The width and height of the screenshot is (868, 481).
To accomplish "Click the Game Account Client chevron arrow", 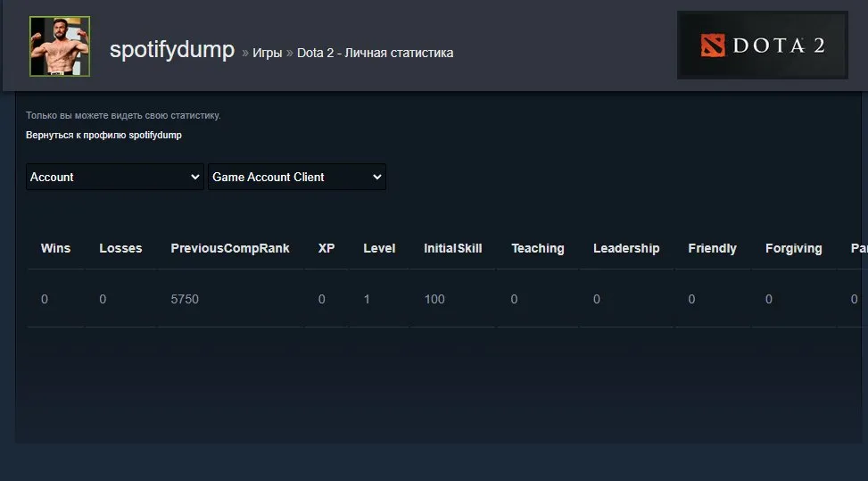I will pos(377,177).
